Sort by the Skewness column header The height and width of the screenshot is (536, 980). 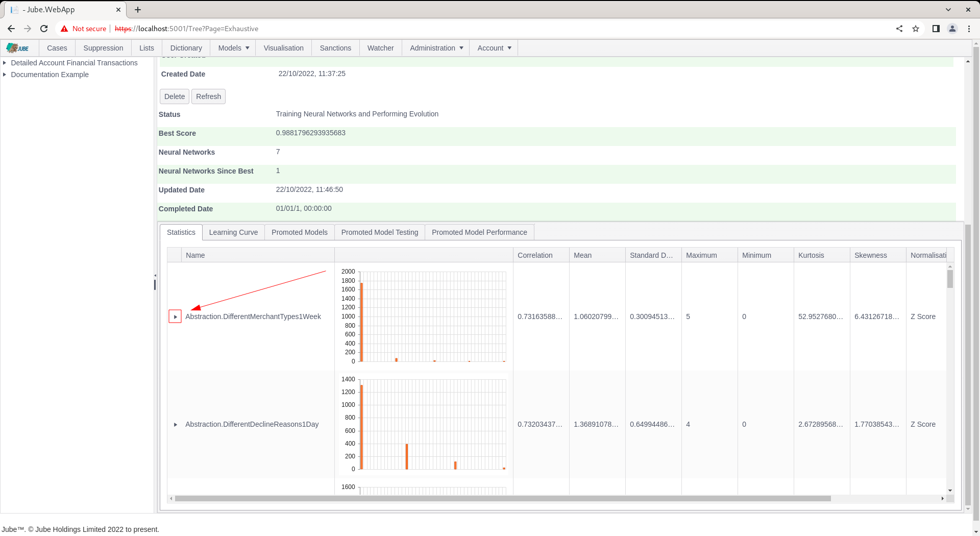[878, 255]
